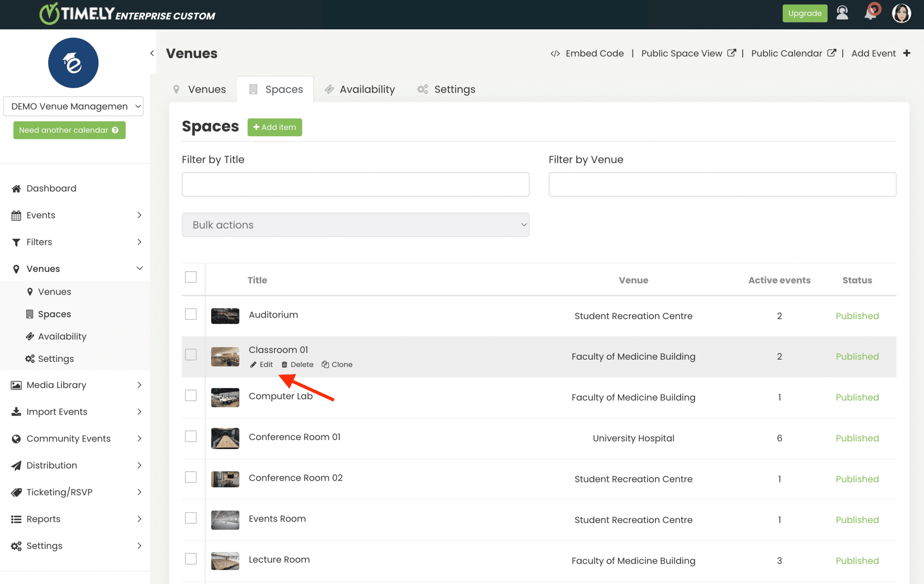Open the Public Calendar external link
The image size is (924, 584).
pos(787,53)
